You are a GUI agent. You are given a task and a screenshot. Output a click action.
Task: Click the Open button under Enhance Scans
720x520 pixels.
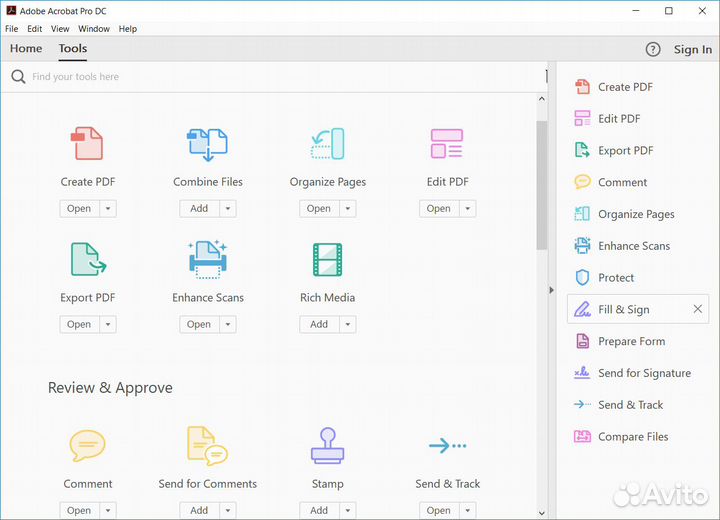[199, 324]
